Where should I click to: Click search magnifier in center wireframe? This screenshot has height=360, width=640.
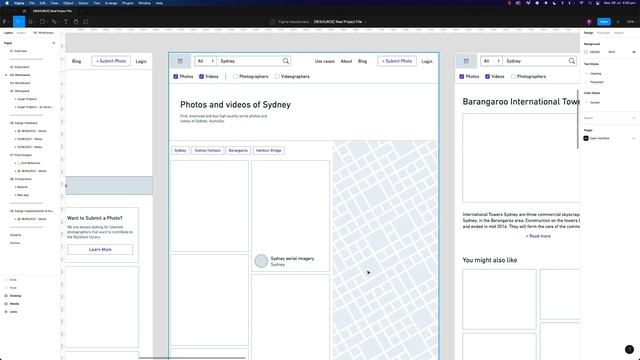click(286, 61)
